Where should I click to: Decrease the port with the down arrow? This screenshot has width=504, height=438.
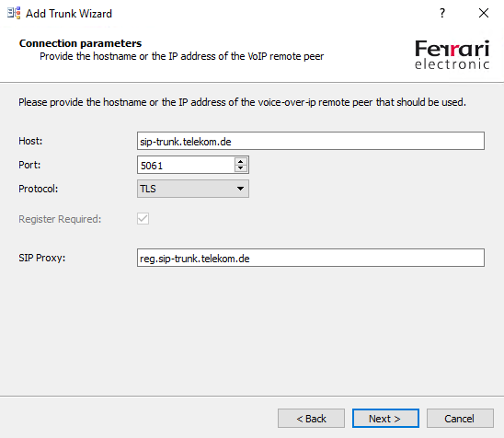[240, 168]
